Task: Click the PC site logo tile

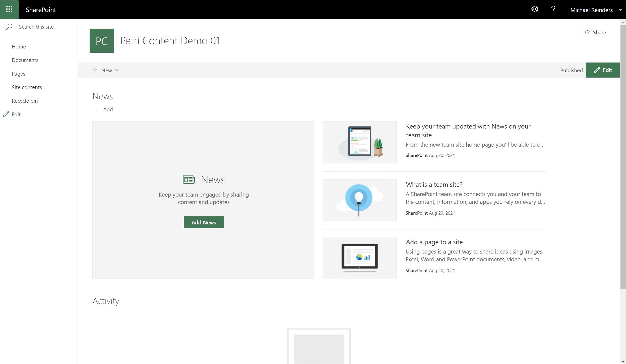Action: tap(102, 41)
